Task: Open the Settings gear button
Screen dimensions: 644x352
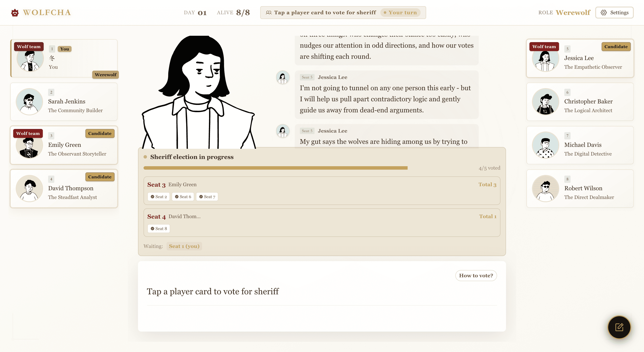Action: pos(614,13)
